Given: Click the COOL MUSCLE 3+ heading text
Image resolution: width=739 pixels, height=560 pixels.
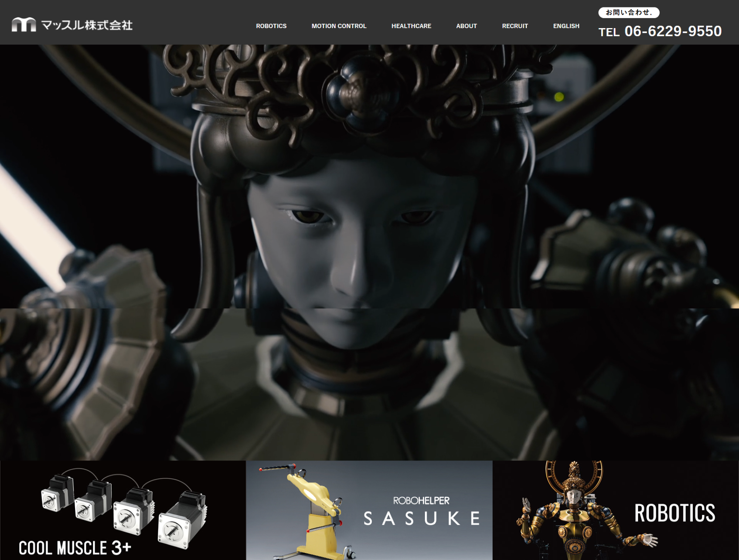Looking at the screenshot, I should [75, 548].
